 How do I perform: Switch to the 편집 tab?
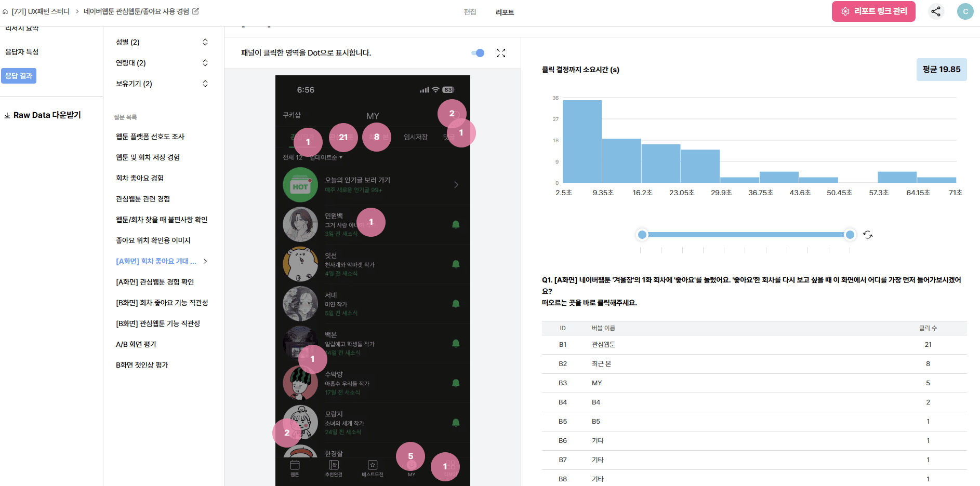pos(470,12)
